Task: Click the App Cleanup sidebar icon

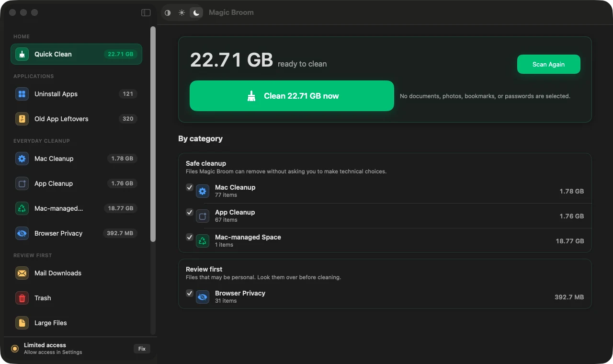Action: 22,183
